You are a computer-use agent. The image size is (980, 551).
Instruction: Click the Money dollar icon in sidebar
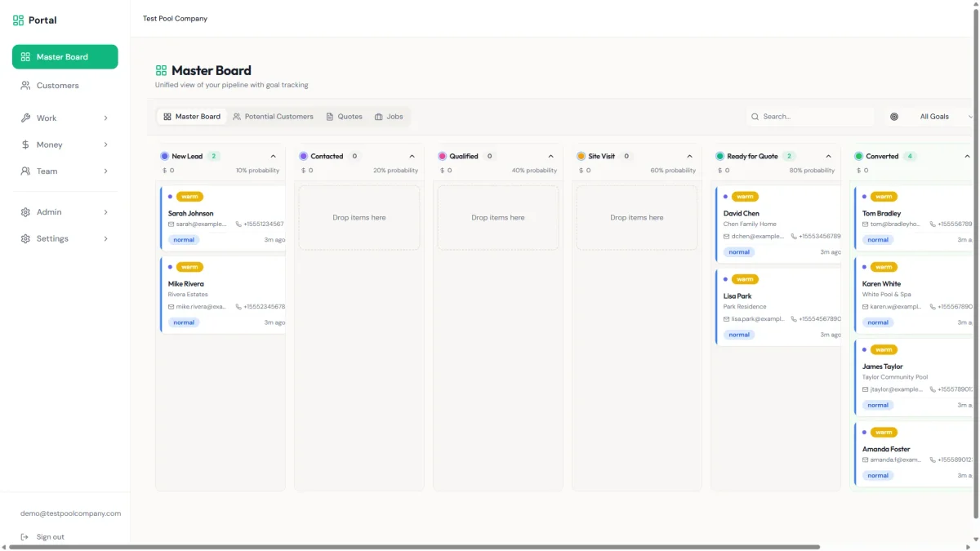25,144
